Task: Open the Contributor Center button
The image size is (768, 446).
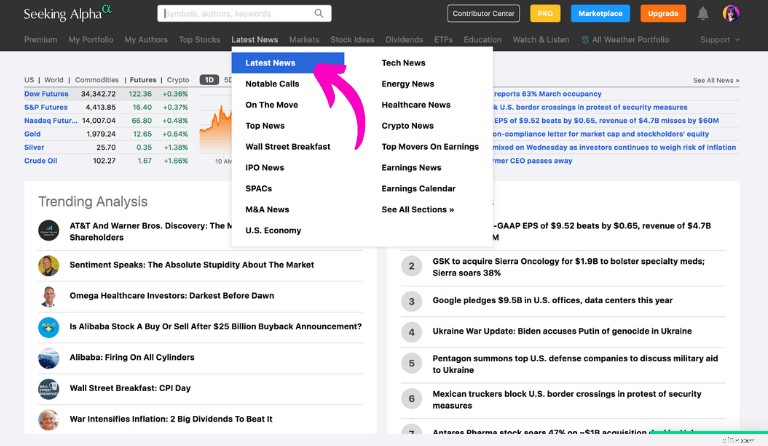Action: tap(483, 13)
